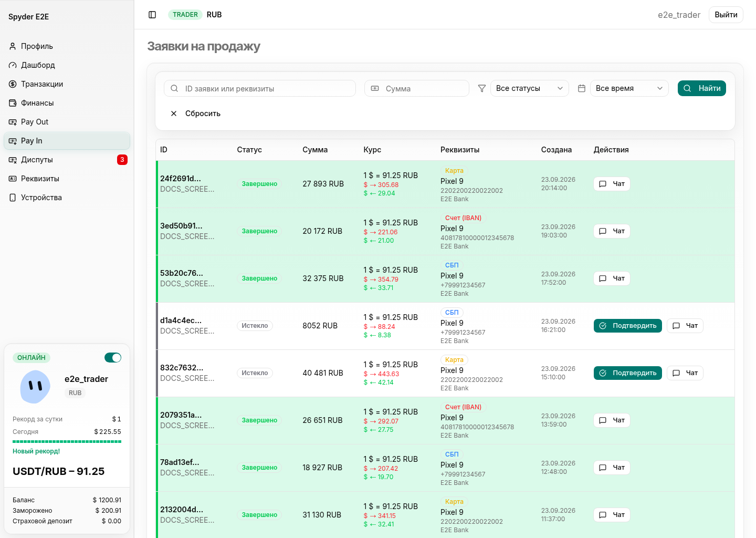Click the Найти search button
Screen dimensions: 756x538
pyautogui.click(x=702, y=88)
